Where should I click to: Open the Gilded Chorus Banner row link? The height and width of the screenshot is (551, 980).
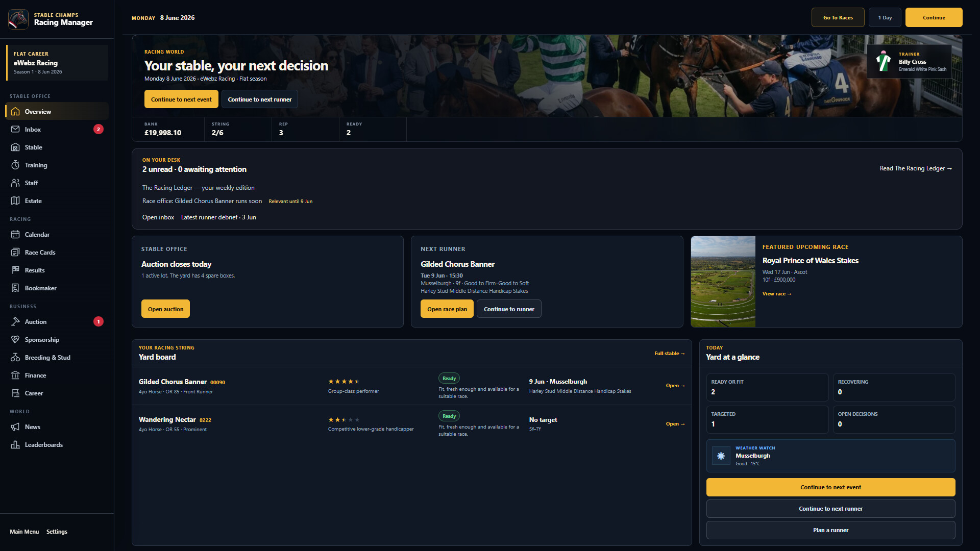pyautogui.click(x=675, y=386)
